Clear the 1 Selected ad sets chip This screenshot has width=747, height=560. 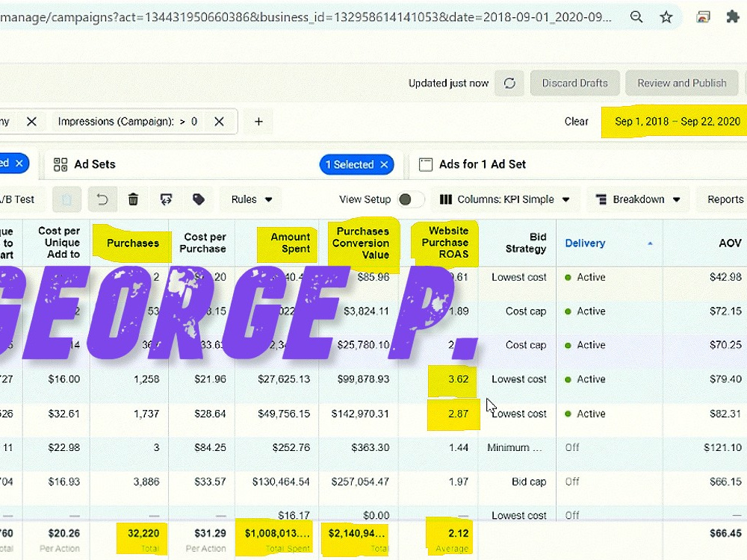pyautogui.click(x=384, y=165)
